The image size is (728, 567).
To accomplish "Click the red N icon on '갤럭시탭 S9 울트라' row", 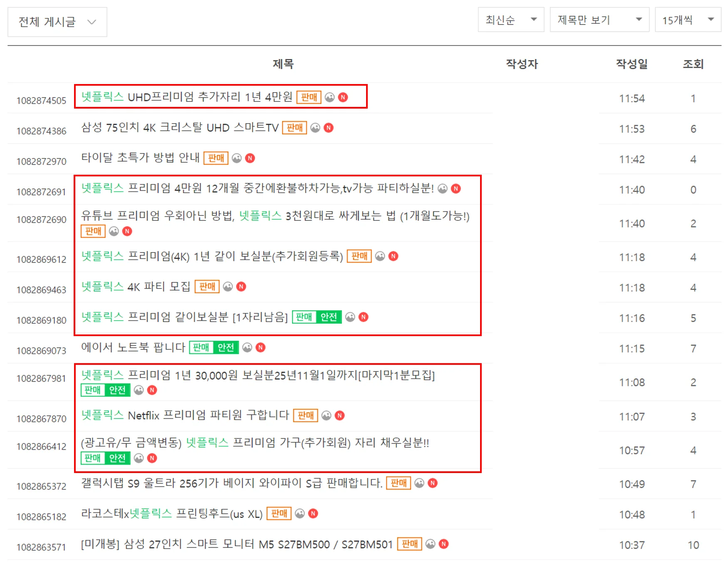I will click(x=433, y=483).
